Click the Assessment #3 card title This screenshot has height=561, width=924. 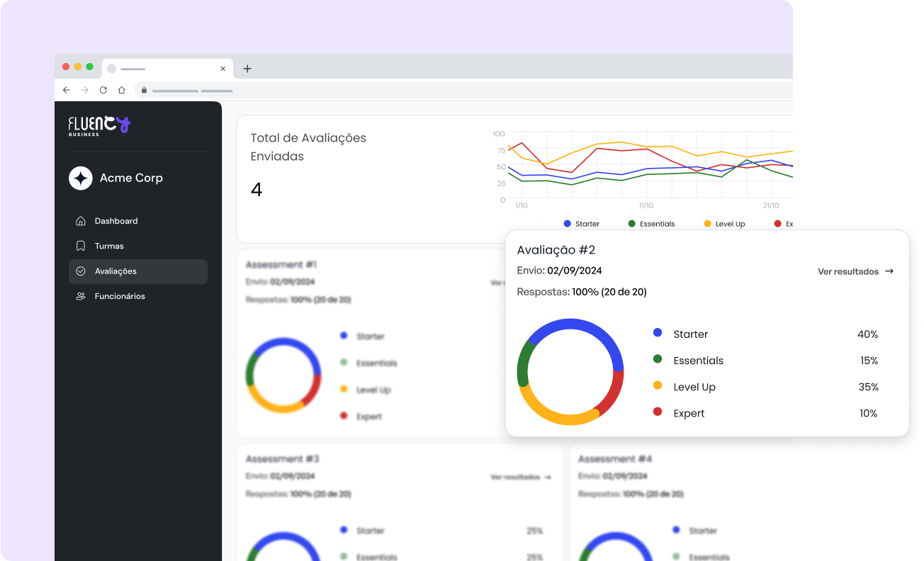tap(282, 459)
